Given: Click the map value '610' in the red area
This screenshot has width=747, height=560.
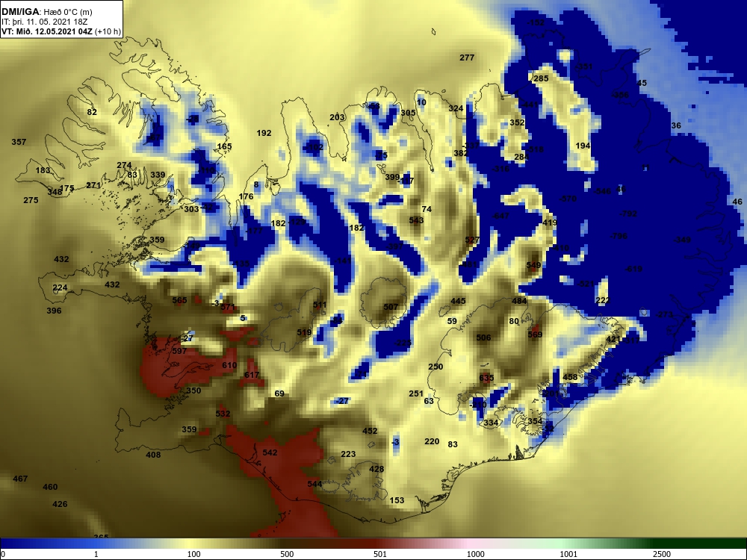Looking at the screenshot, I should pos(229,365).
